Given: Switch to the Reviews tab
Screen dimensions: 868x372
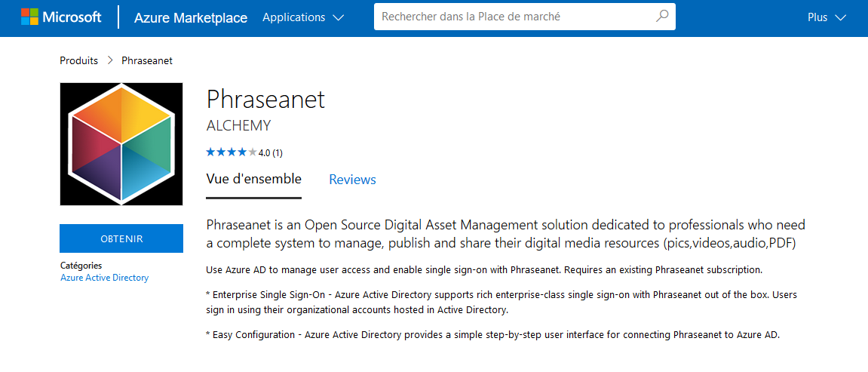Looking at the screenshot, I should [352, 180].
